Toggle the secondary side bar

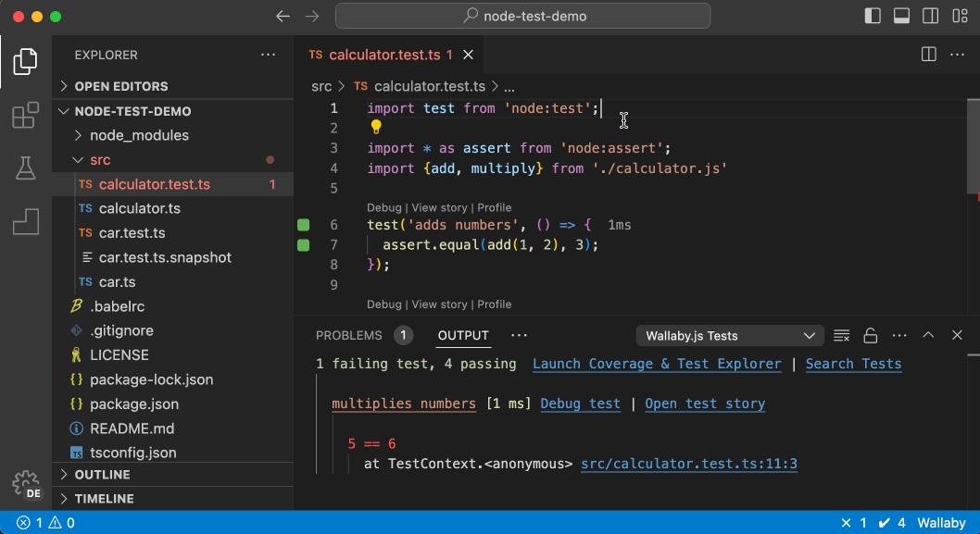pyautogui.click(x=930, y=17)
